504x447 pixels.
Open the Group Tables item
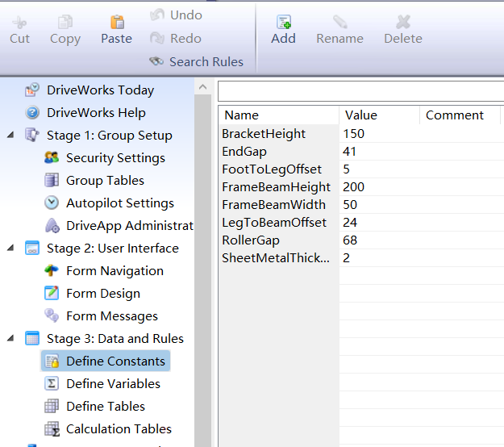pyautogui.click(x=105, y=181)
